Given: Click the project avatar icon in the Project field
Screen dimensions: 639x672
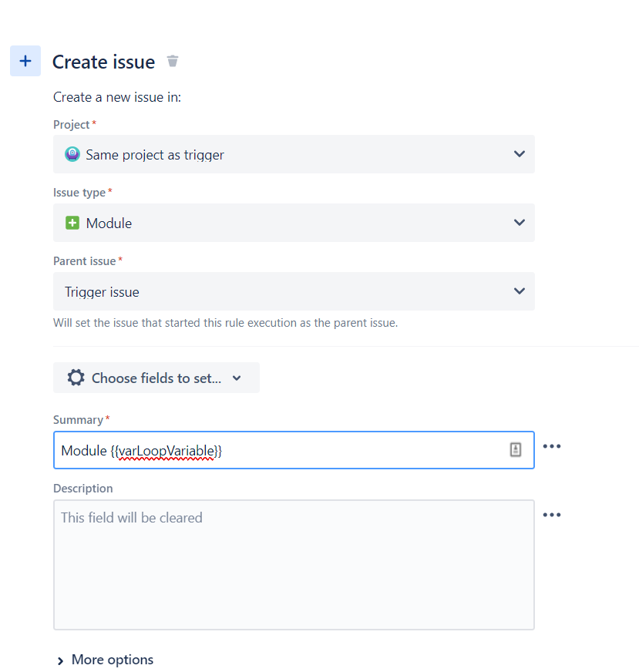Looking at the screenshot, I should coord(72,154).
